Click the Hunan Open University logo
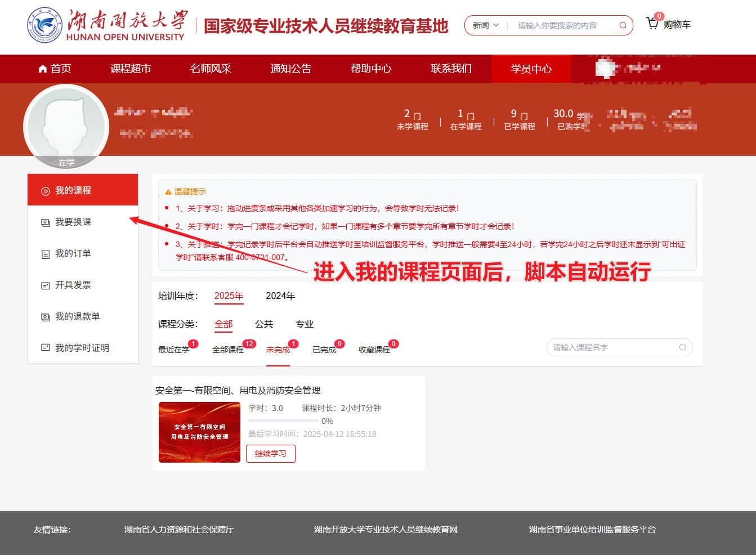Image resolution: width=756 pixels, height=555 pixels. click(45, 25)
